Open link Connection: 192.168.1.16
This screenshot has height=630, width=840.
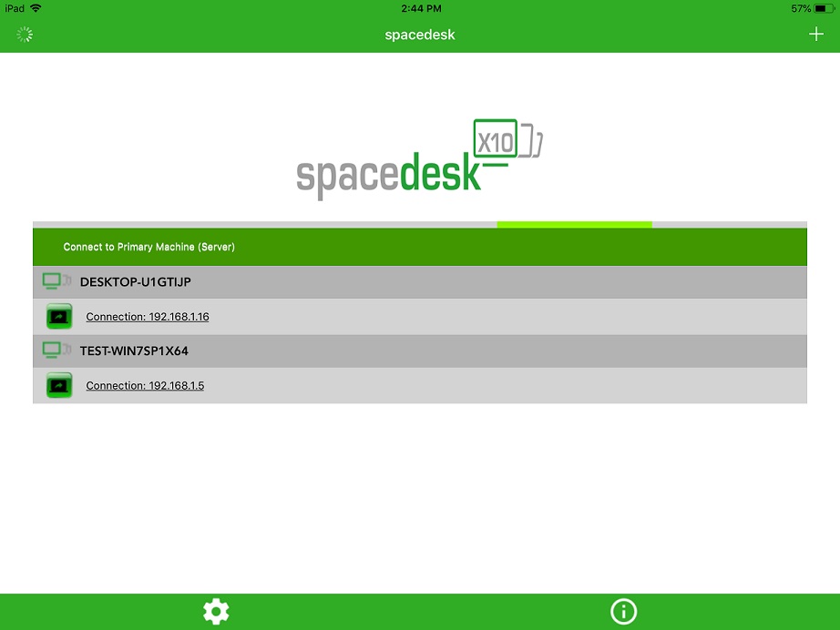(x=148, y=317)
